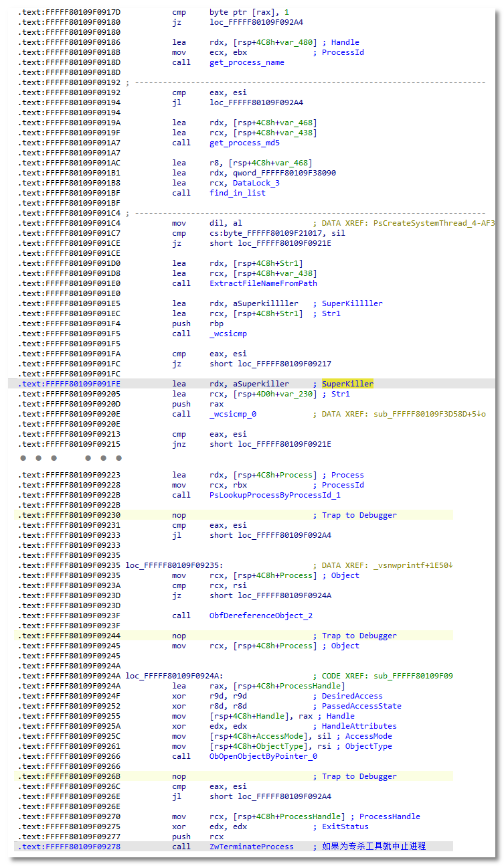Click the yellow highlighted SuperKiller comment
The height and width of the screenshot is (866, 504).
pos(347,384)
